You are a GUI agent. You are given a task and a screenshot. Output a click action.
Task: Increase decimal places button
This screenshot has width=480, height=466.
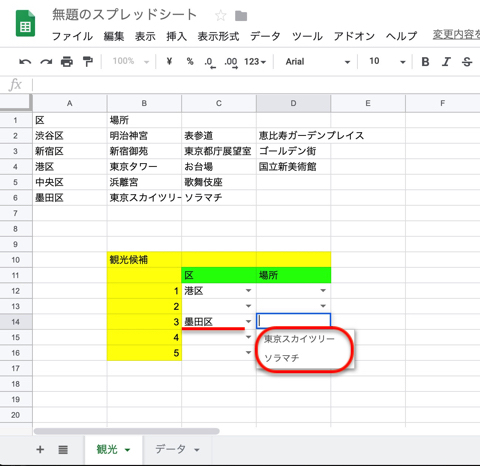point(231,62)
